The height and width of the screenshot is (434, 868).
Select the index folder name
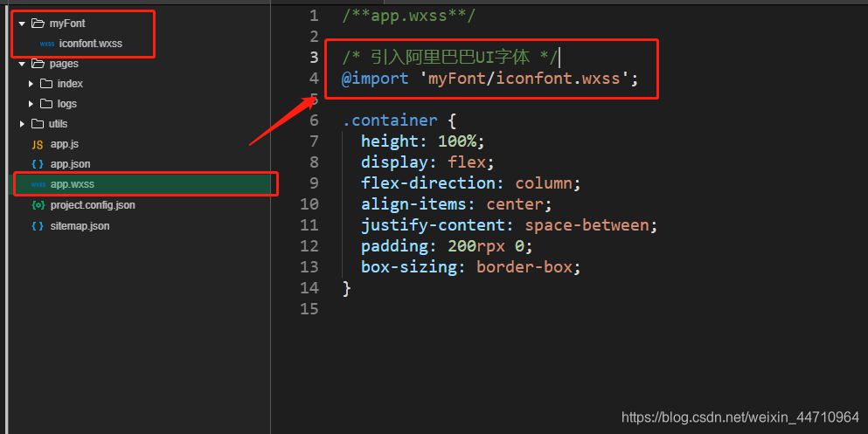coord(70,84)
